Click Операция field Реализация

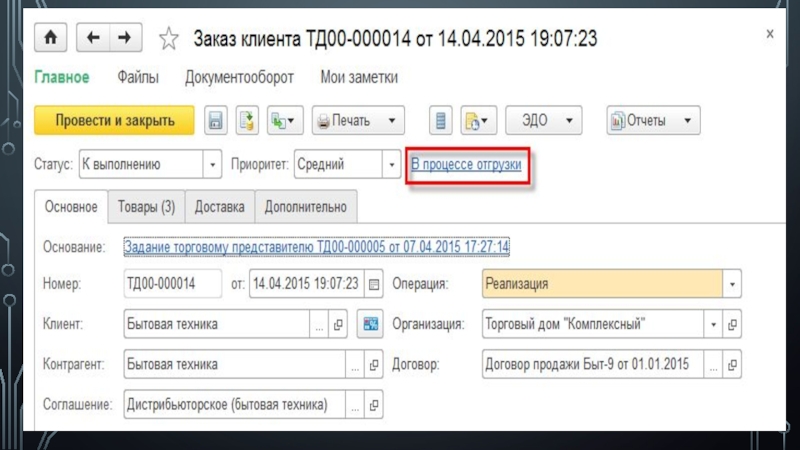602,284
